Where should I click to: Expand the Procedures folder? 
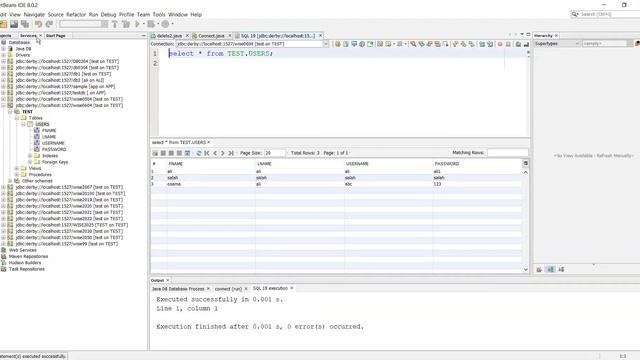(17, 175)
